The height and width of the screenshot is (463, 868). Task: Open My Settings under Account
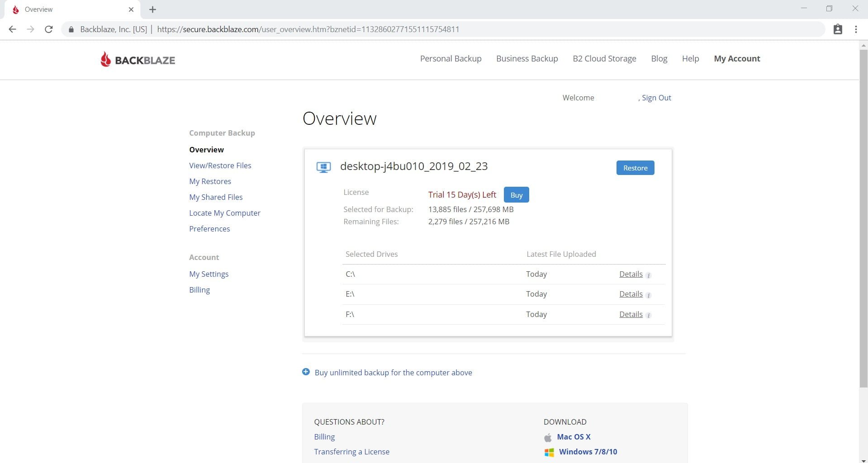coord(209,274)
